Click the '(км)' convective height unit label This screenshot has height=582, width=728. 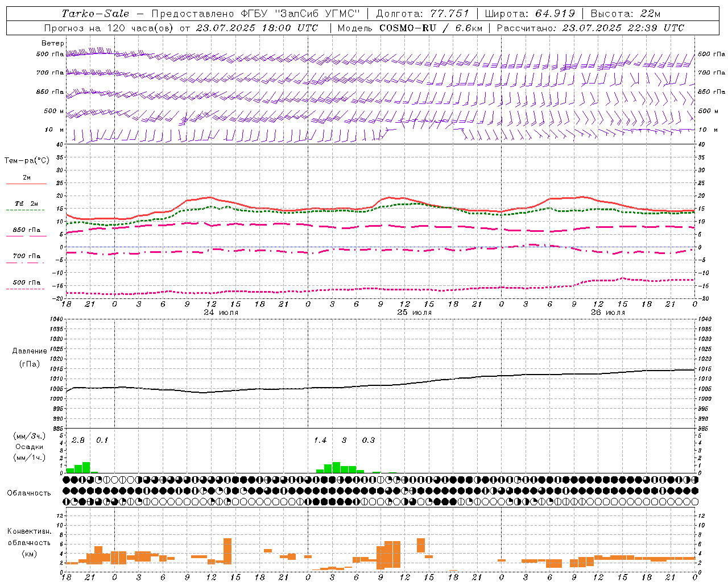pyautogui.click(x=29, y=554)
